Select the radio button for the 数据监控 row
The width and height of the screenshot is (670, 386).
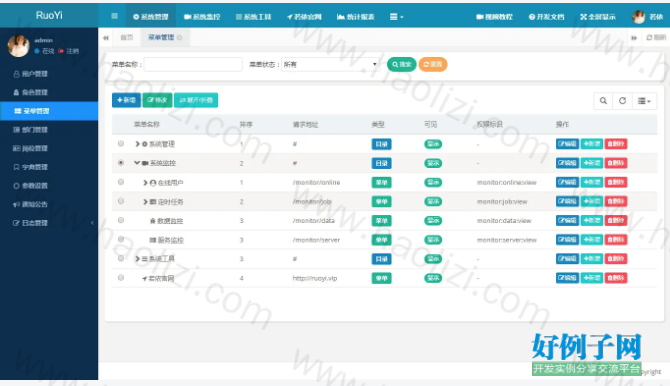[x=121, y=220]
